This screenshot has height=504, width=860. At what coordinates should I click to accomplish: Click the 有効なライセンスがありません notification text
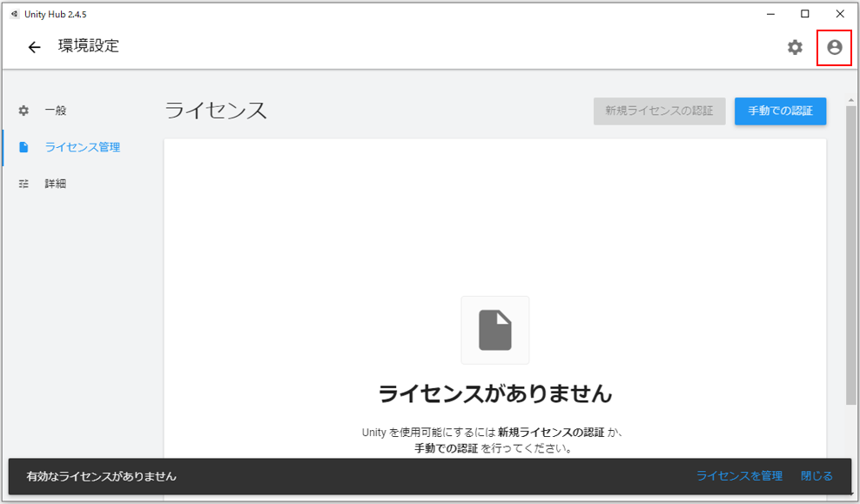(x=102, y=476)
